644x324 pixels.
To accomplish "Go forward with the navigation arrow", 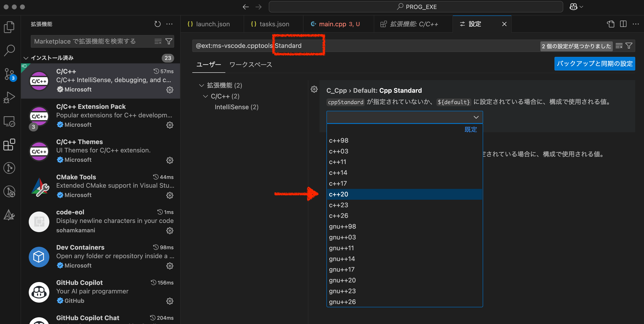I will (x=259, y=7).
